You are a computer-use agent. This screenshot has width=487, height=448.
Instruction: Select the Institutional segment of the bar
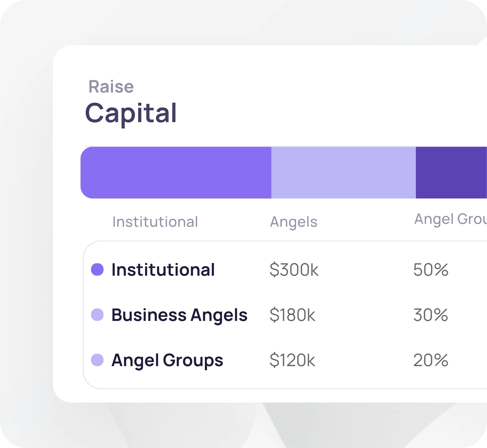pos(176,173)
